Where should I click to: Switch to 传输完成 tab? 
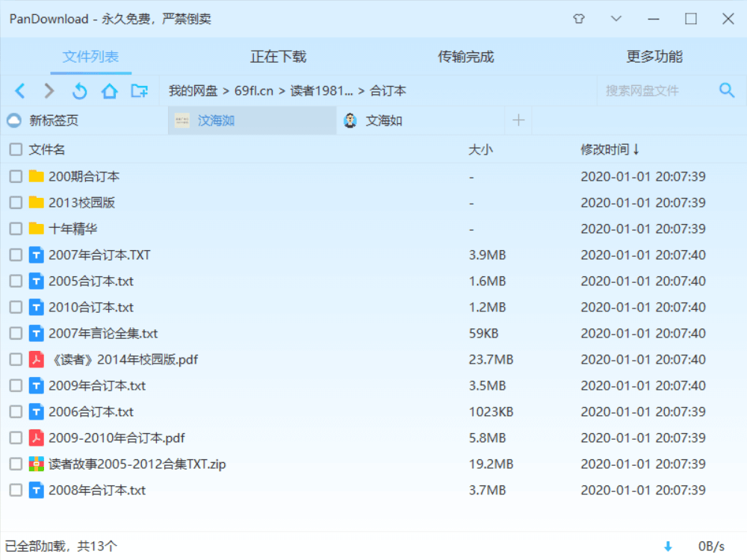coord(466,57)
